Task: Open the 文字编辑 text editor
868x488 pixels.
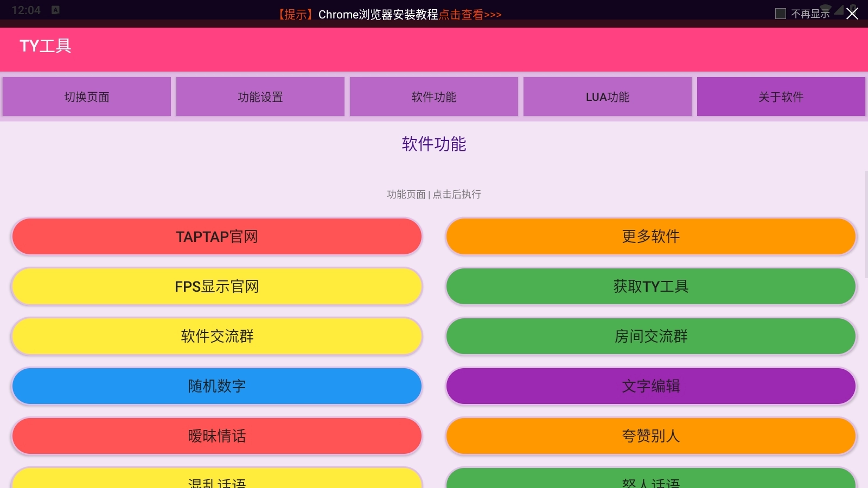Action: [650, 386]
